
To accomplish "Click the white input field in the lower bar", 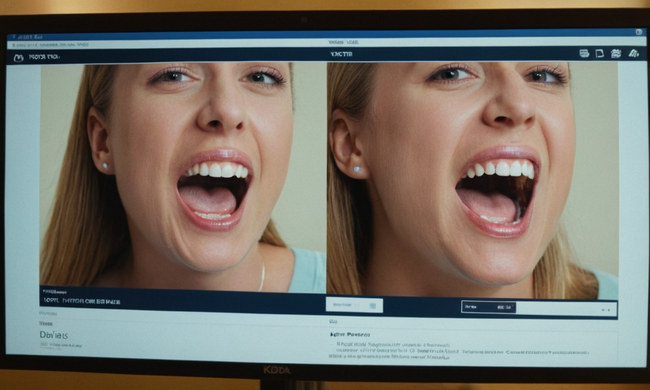I will pyautogui.click(x=566, y=309).
